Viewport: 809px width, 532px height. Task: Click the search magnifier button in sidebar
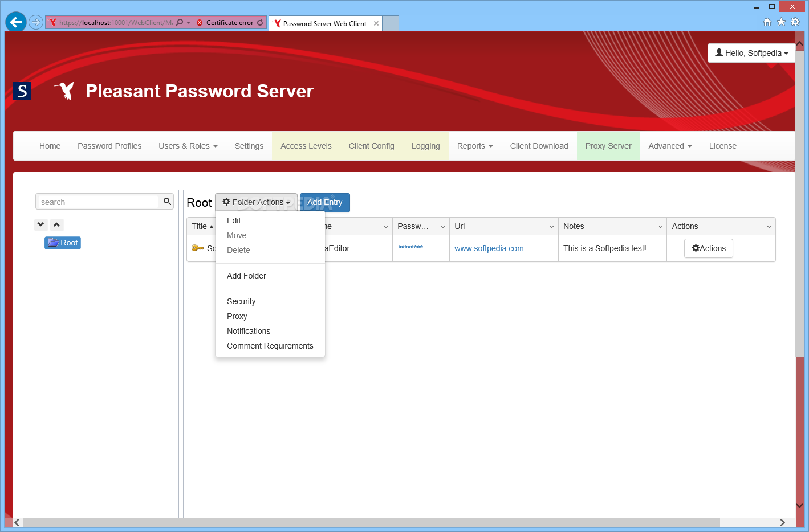[167, 202]
